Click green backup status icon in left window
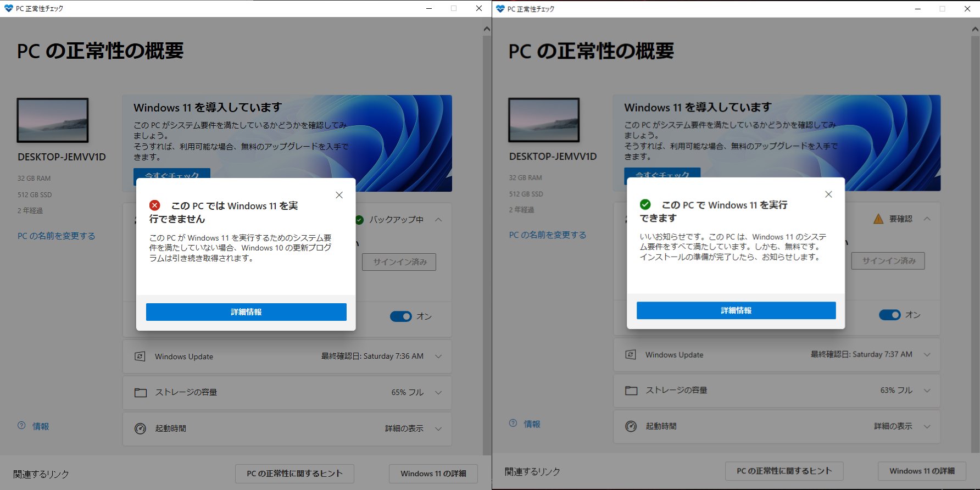The width and height of the screenshot is (980, 490). click(x=359, y=220)
